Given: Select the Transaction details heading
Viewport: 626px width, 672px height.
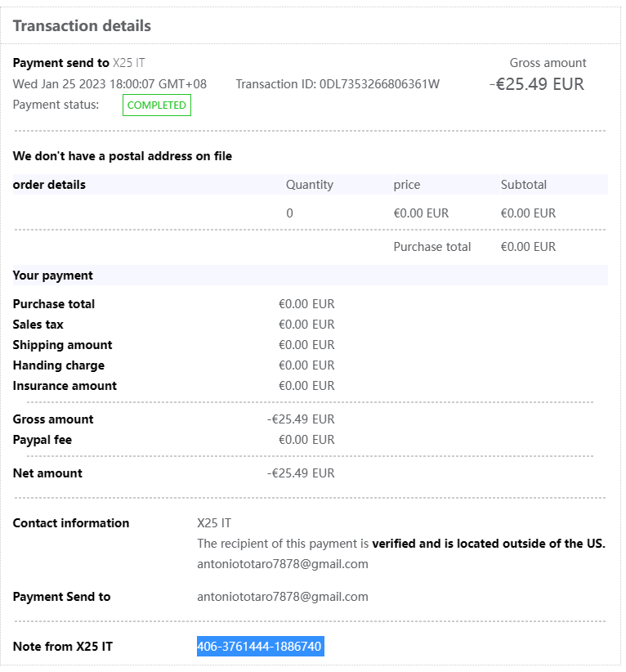Looking at the screenshot, I should point(82,25).
